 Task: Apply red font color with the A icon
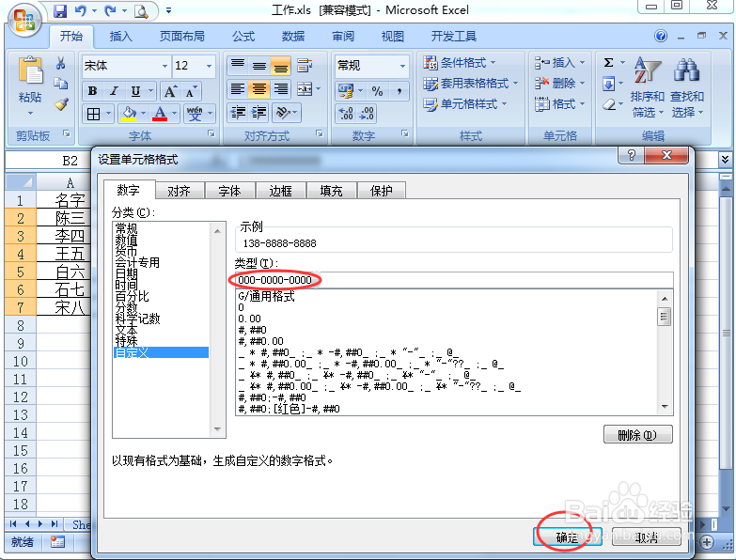coord(160,114)
